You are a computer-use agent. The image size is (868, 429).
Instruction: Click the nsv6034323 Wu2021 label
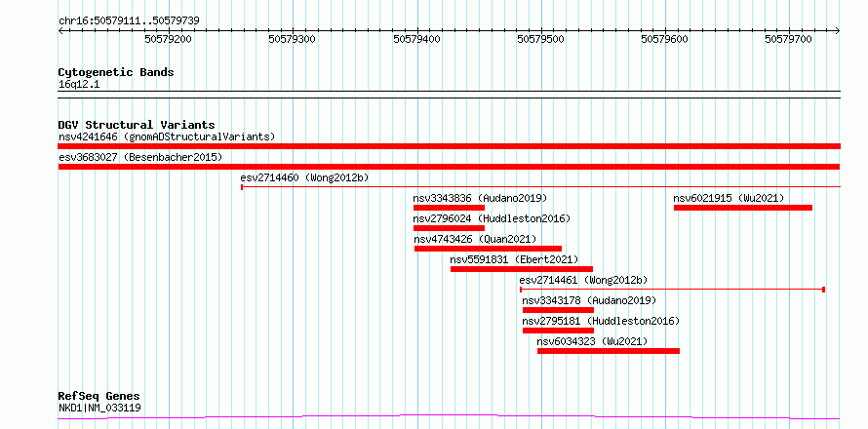point(592,341)
